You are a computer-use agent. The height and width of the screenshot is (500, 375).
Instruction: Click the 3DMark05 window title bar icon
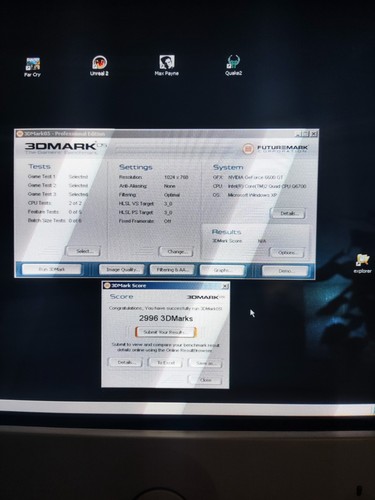(20, 134)
